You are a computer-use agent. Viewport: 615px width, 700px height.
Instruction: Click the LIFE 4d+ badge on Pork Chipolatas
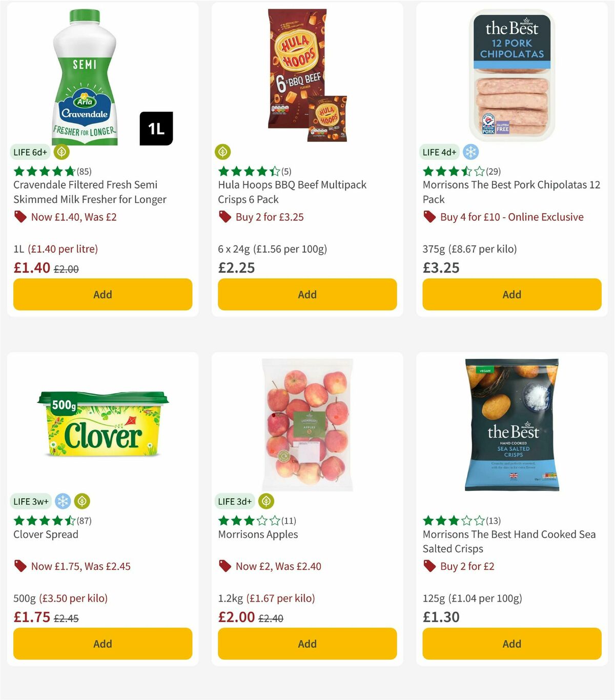[439, 152]
